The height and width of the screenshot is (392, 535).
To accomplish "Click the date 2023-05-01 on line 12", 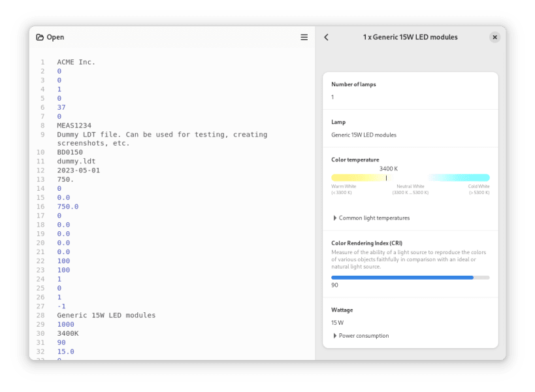I will click(78, 171).
